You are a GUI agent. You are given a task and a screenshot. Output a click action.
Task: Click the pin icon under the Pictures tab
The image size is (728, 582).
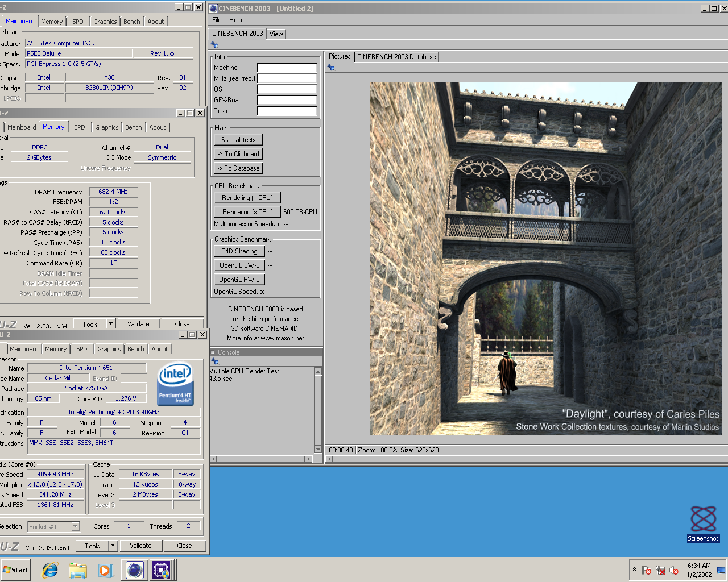331,68
